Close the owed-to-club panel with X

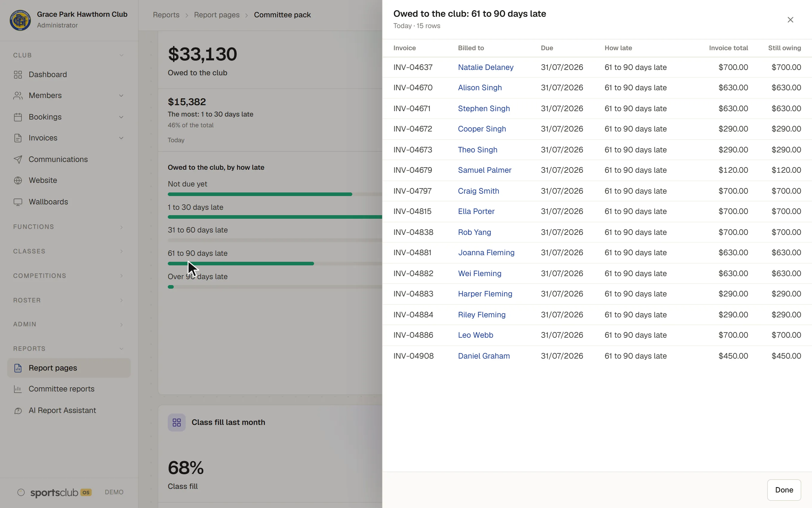pyautogui.click(x=790, y=20)
